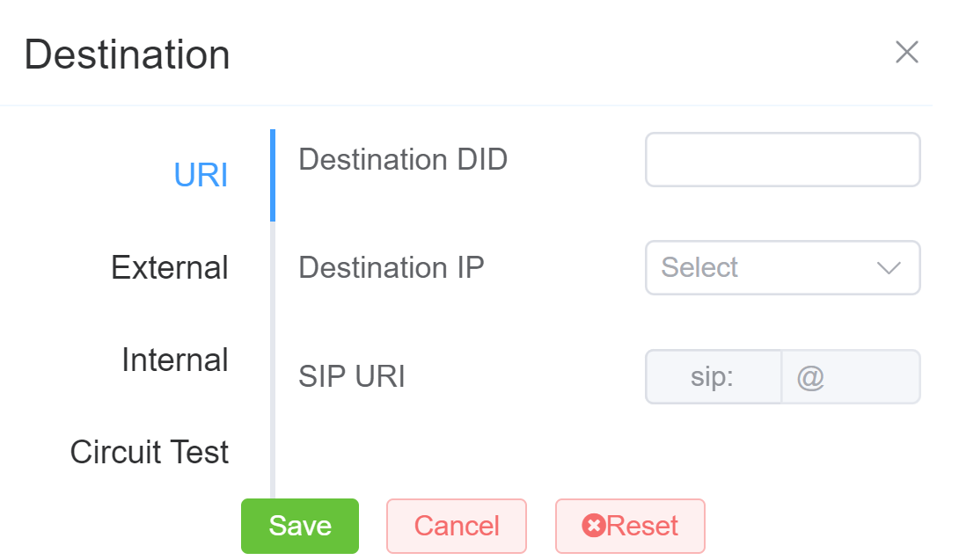
Task: Click the circled-x icon inside the Reset button
Action: [x=594, y=526]
